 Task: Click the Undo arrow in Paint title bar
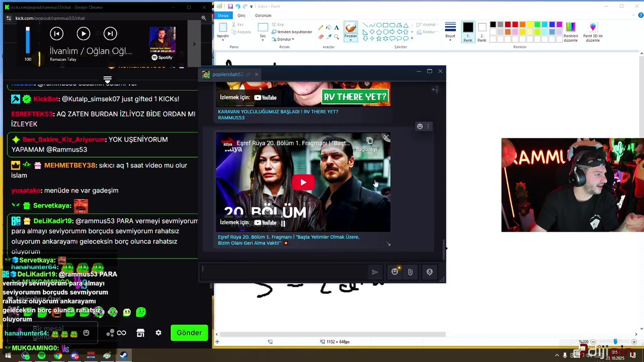pos(237,7)
